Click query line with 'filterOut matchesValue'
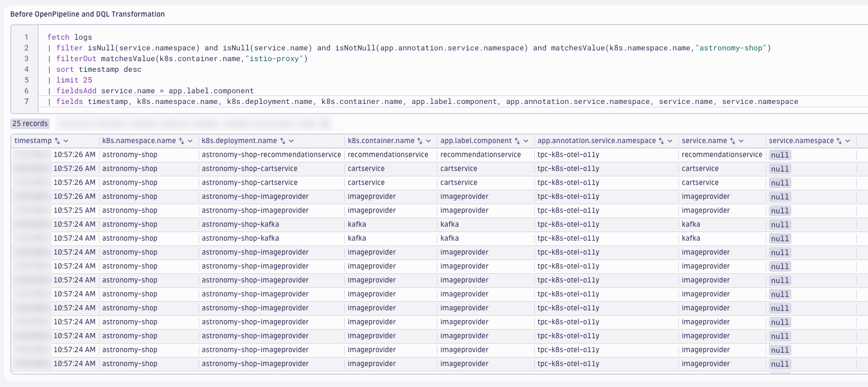Image resolution: width=868 pixels, height=387 pixels. pos(178,58)
